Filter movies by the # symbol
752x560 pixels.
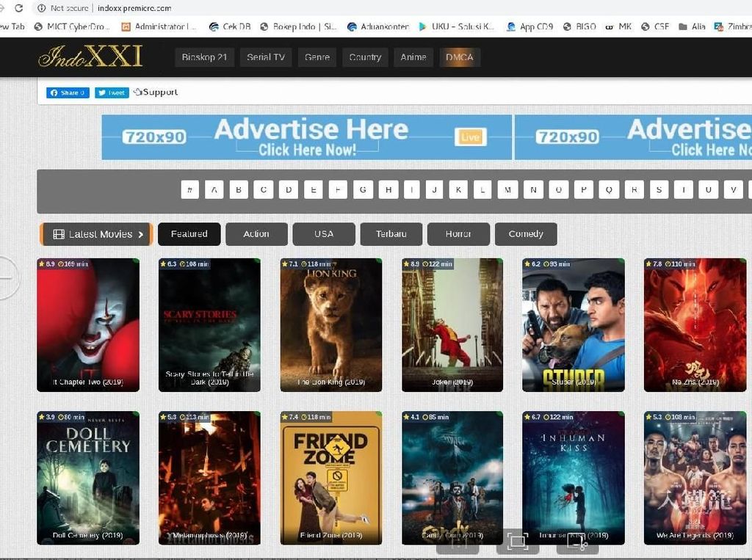190,190
